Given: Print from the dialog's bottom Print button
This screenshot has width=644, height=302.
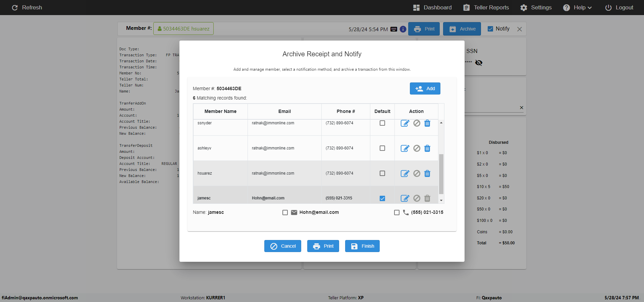Looking at the screenshot, I should coord(323,246).
